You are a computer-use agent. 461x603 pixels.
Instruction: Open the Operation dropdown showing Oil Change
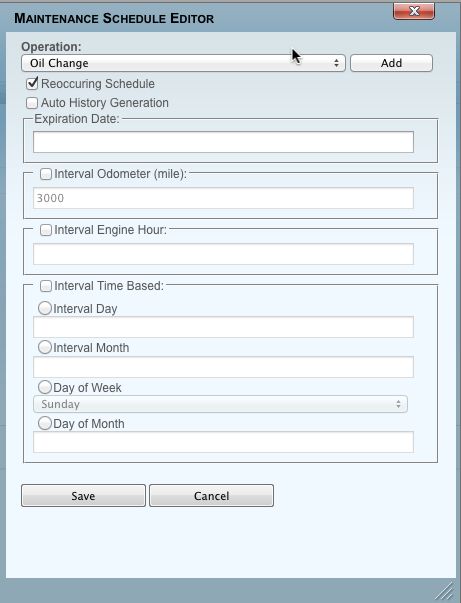pos(183,63)
